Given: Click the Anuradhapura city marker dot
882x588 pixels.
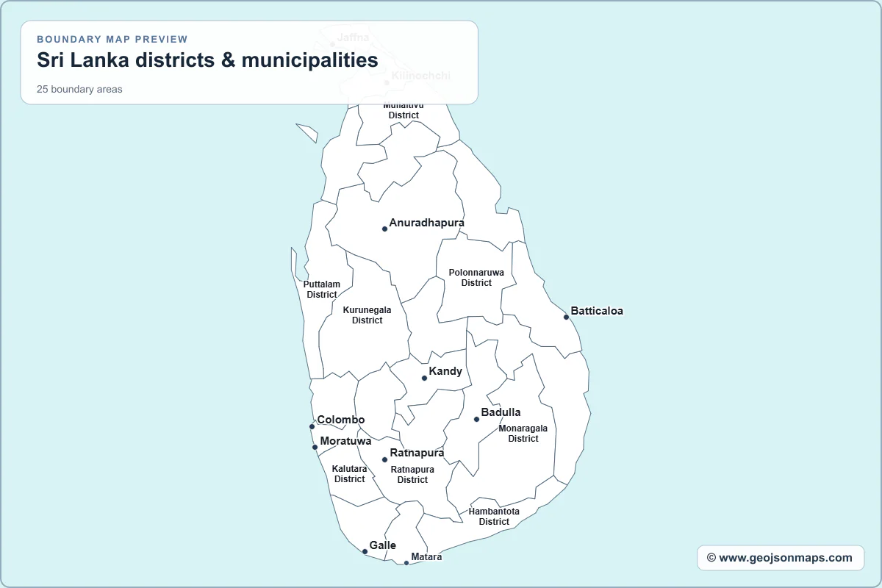Looking at the screenshot, I should pyautogui.click(x=384, y=229).
